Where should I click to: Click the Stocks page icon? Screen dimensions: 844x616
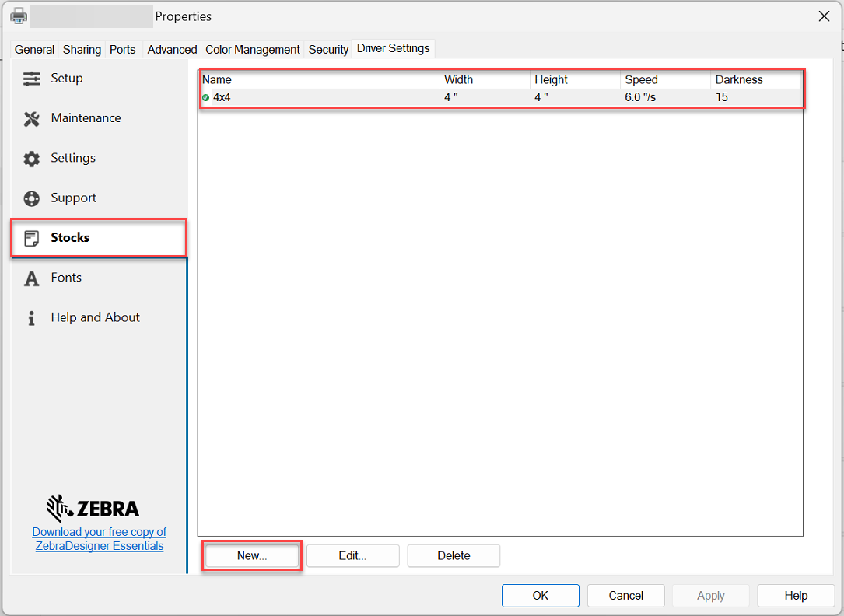pos(30,237)
